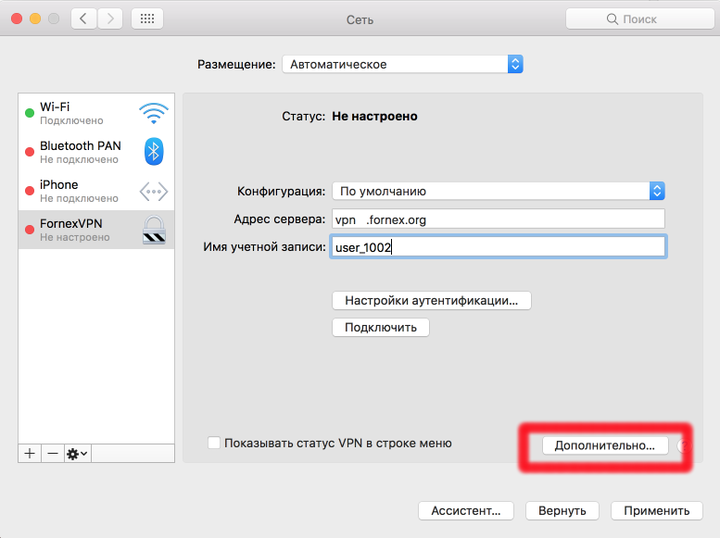Click the Bluetooth PAN icon

tap(154, 151)
